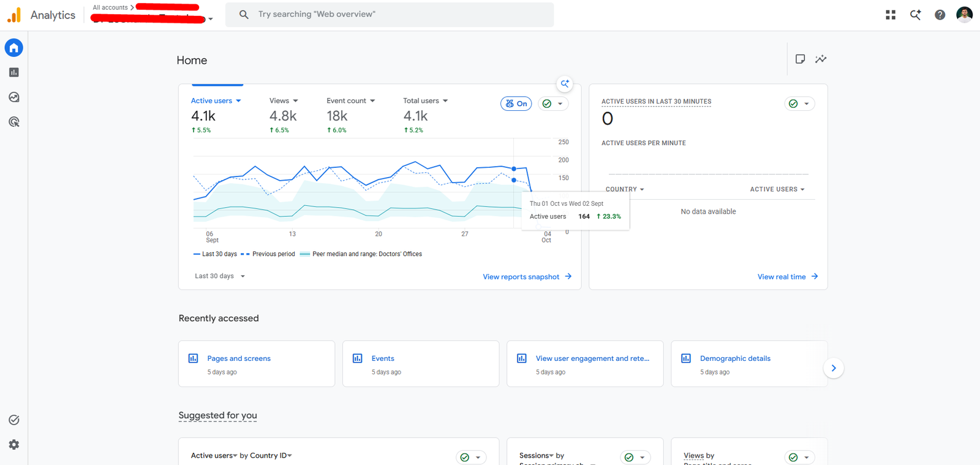
Task: Select the solid data point on the chart
Action: pos(514,168)
